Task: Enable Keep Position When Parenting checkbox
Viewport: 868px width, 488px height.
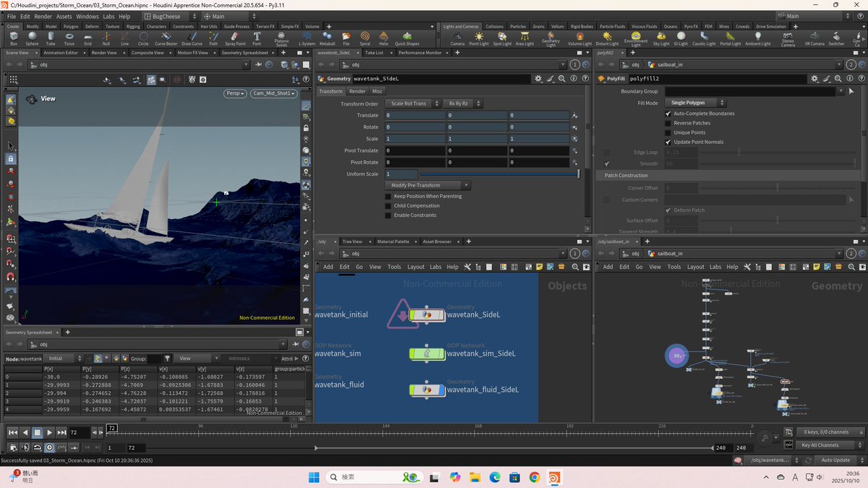Action: point(388,196)
